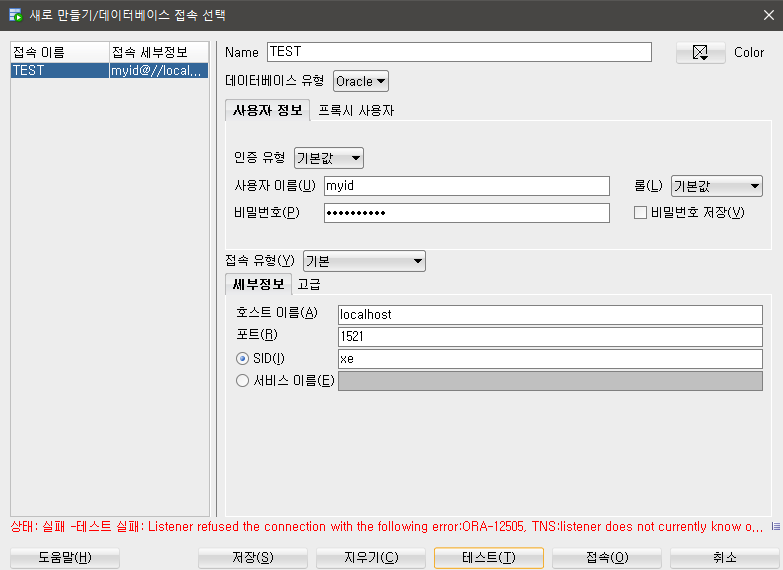The width and height of the screenshot is (783, 570).
Task: Open the color picker swatch button
Action: (x=700, y=52)
